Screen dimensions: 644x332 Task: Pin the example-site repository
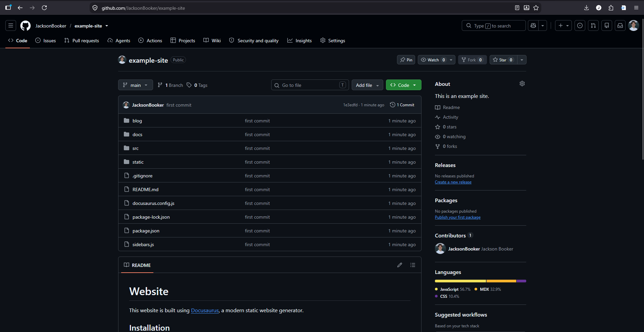click(406, 60)
